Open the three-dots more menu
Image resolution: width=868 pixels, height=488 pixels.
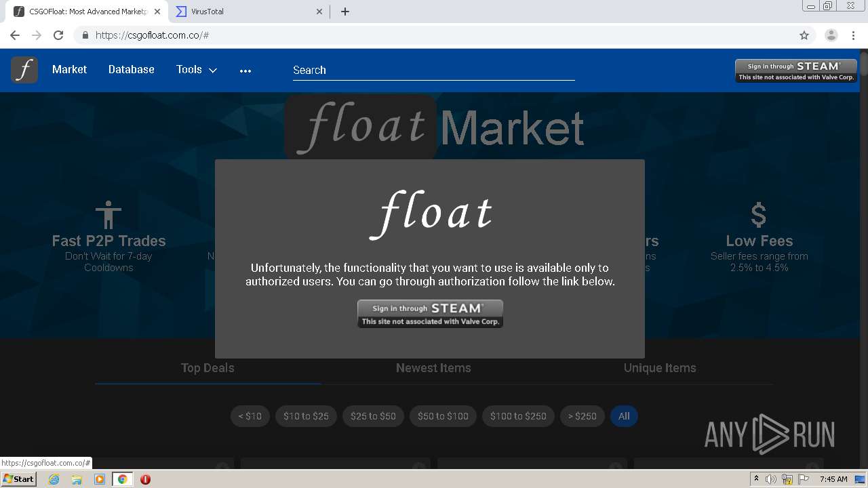coord(245,70)
